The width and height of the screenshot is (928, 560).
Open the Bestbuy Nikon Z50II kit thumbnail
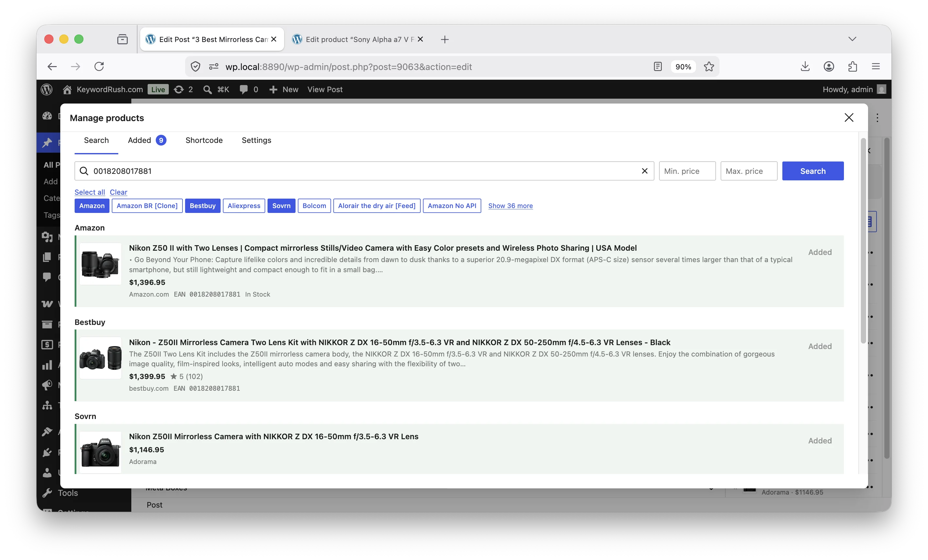100,358
